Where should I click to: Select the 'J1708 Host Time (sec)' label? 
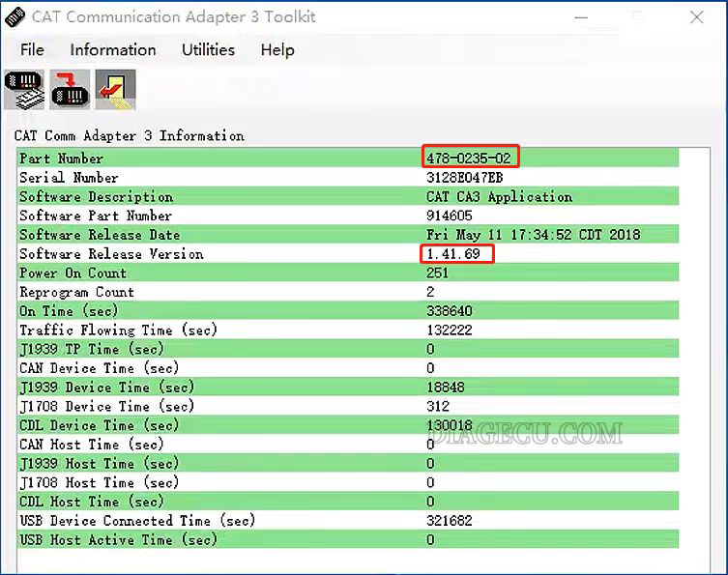(x=100, y=482)
